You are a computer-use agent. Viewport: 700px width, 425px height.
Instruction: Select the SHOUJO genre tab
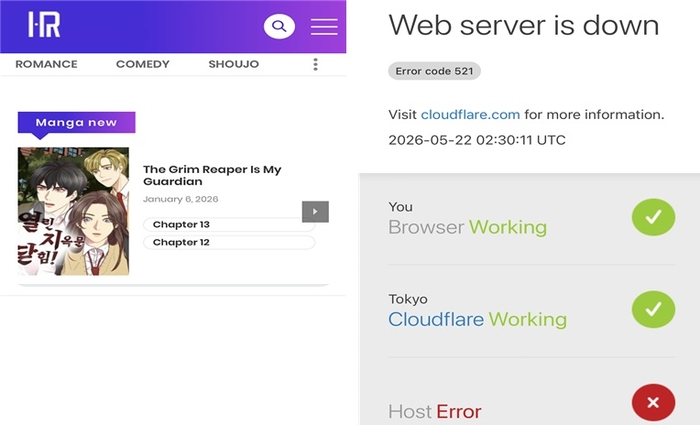(x=233, y=64)
